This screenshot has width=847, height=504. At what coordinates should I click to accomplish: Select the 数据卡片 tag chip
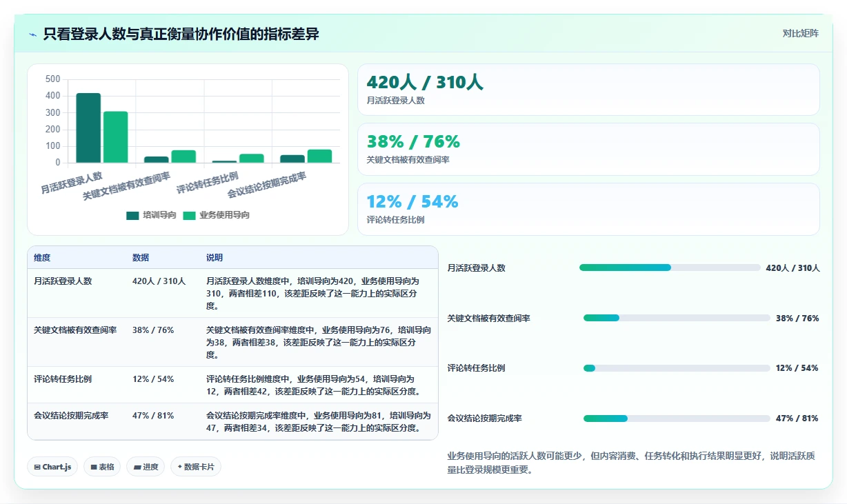click(x=196, y=467)
